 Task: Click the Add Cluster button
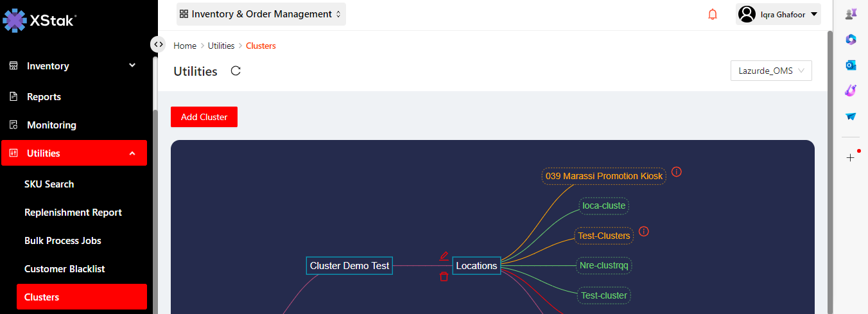204,117
